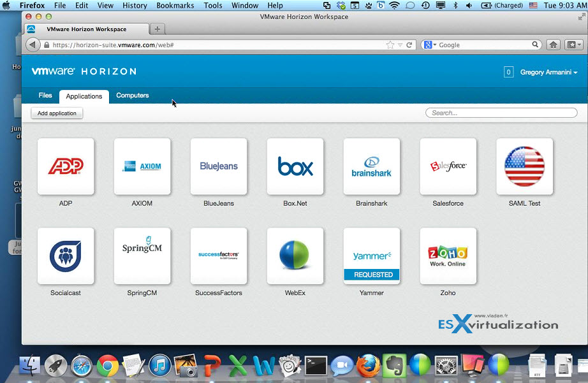Click the Tue 9:03 AM clock
This screenshot has height=383, width=588.
pyautogui.click(x=565, y=5)
